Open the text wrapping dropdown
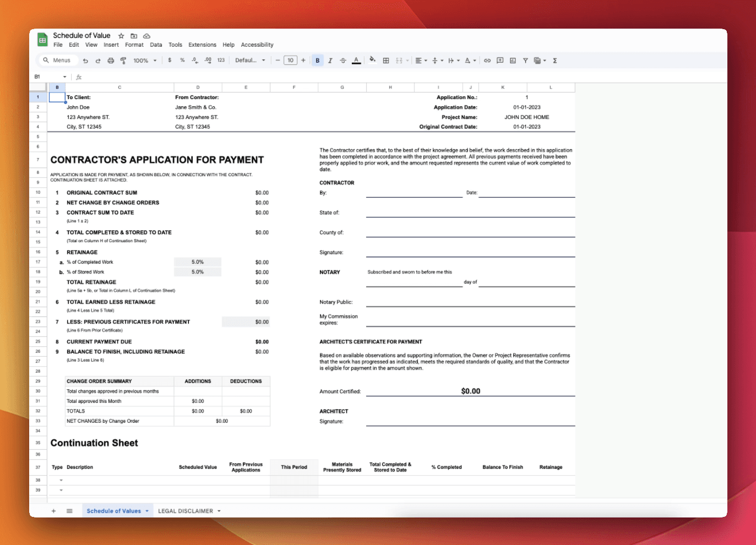The image size is (756, 545). (x=454, y=61)
